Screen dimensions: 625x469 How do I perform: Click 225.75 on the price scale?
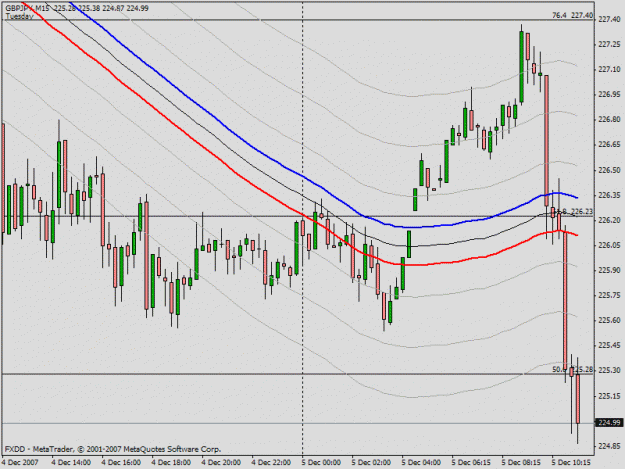pyautogui.click(x=609, y=295)
